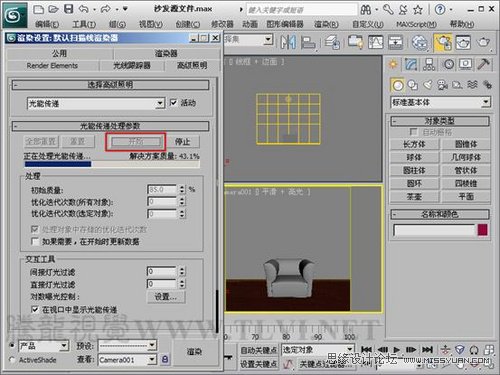Open the Schematic View icon
500x375 pixels.
coord(395,42)
